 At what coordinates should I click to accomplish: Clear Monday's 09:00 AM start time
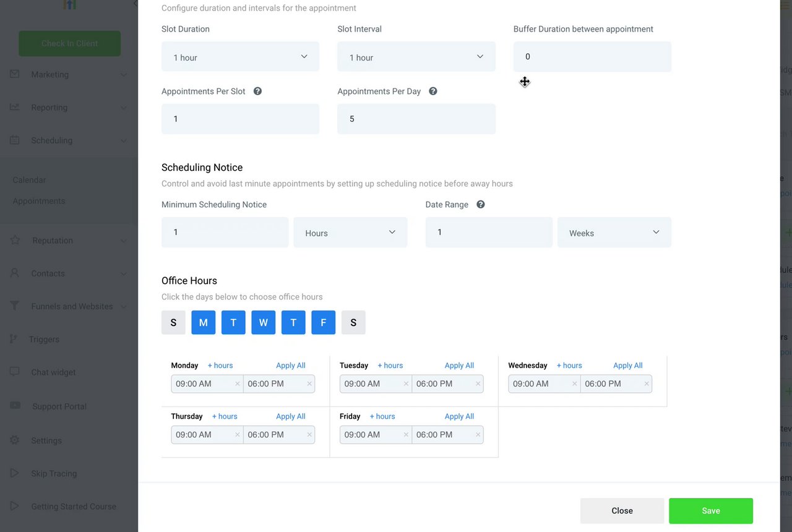click(238, 384)
